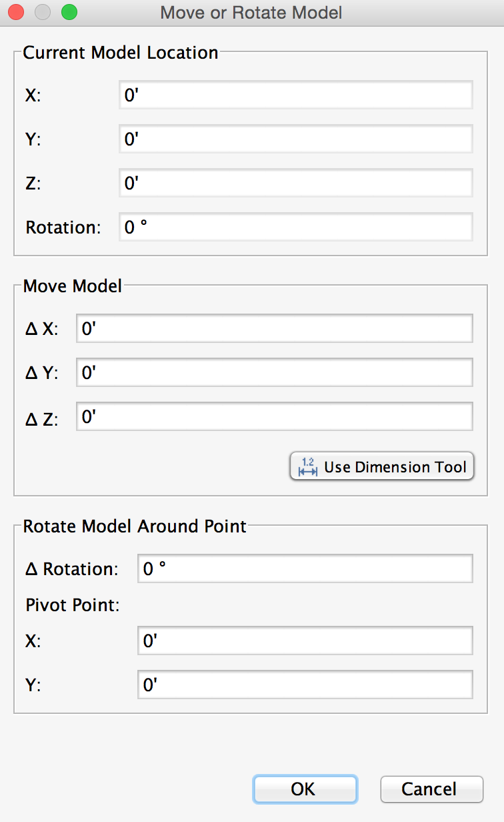This screenshot has height=822, width=504.
Task: Select the Δ X field in Move Model
Action: tap(274, 328)
